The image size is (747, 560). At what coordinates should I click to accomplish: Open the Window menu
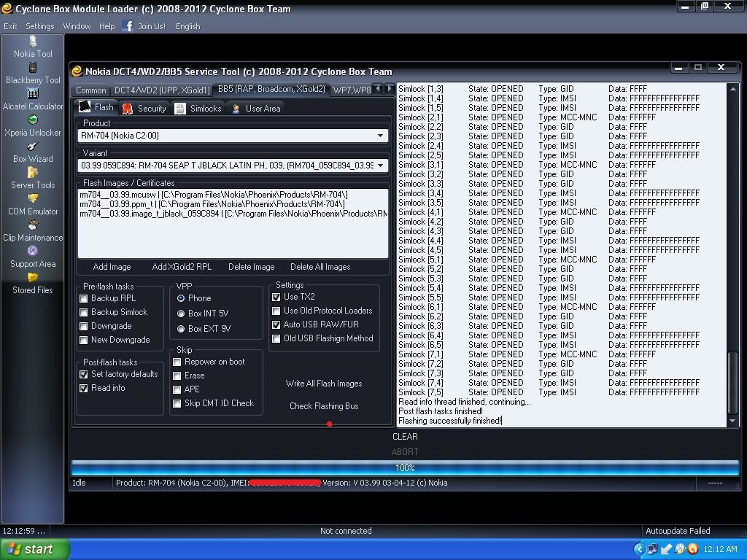77,26
